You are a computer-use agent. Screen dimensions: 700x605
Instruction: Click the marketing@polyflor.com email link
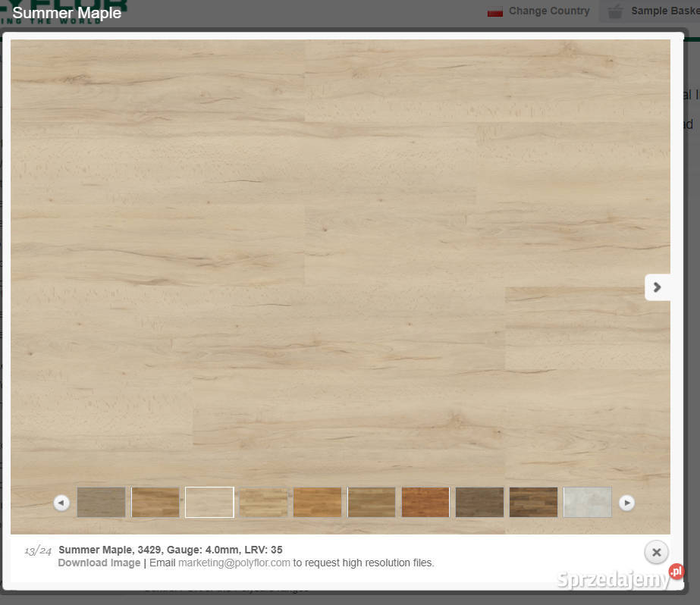(x=234, y=563)
